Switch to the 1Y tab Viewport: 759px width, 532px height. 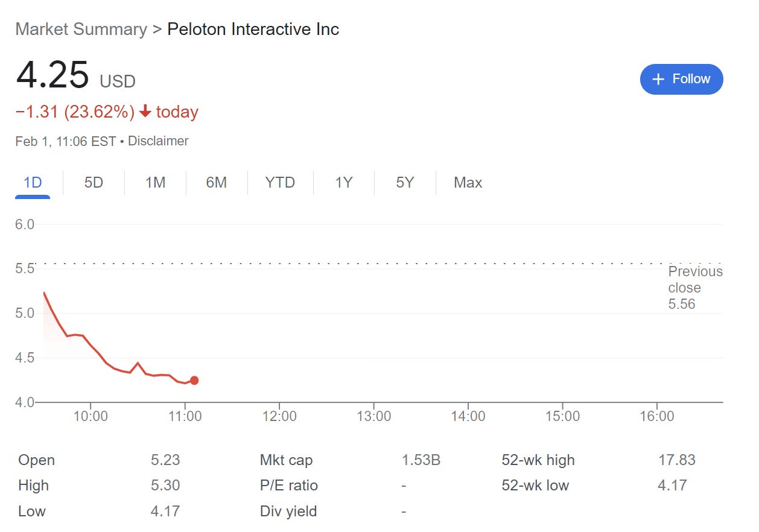pyautogui.click(x=343, y=182)
